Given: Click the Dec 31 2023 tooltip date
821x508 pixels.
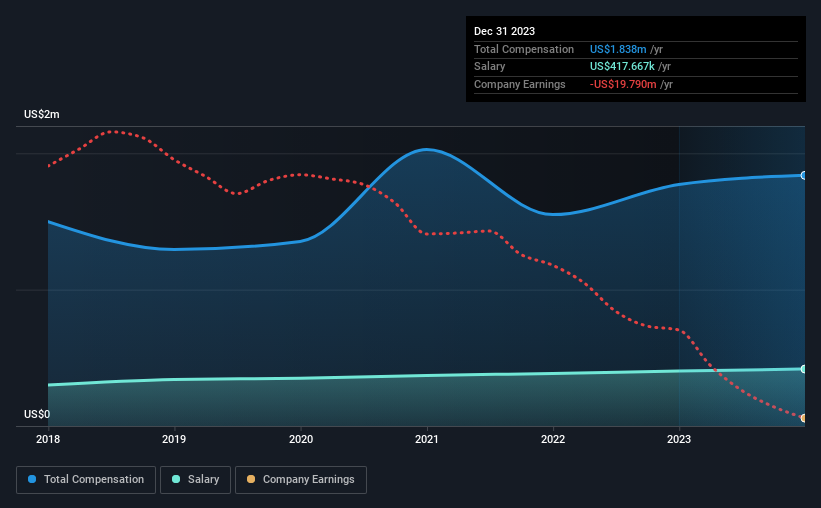Looking at the screenshot, I should pos(504,31).
